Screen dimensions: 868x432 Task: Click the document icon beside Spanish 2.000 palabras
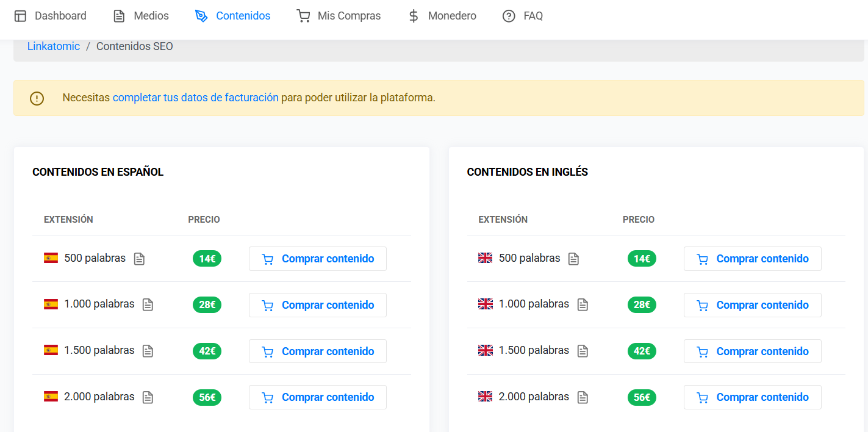point(148,397)
